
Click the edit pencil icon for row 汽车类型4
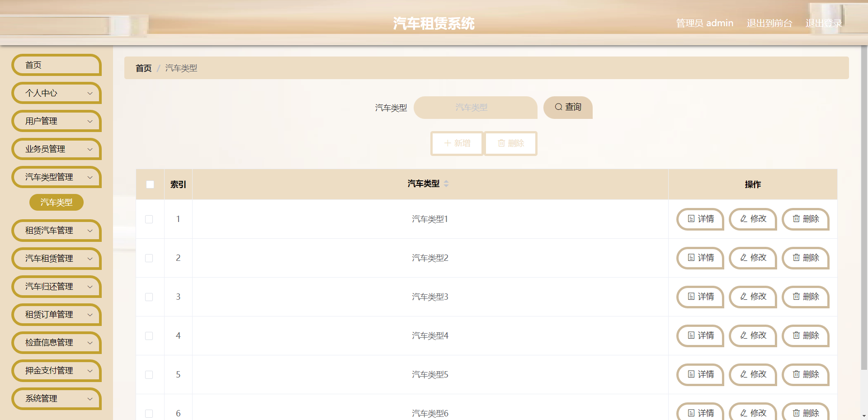(744, 335)
